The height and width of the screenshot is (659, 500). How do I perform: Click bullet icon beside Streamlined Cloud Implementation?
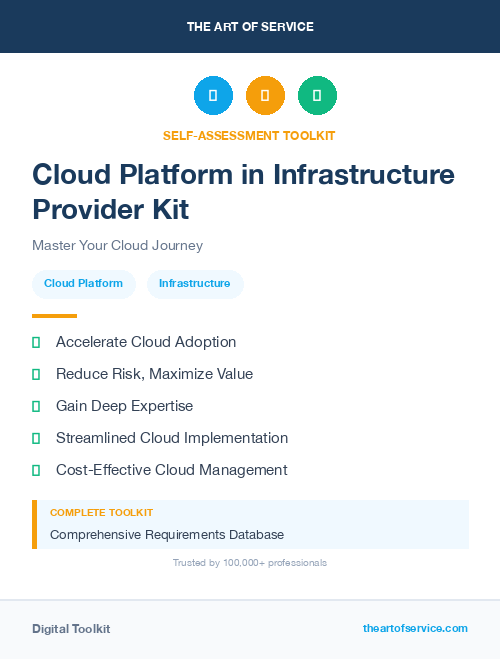(36, 438)
